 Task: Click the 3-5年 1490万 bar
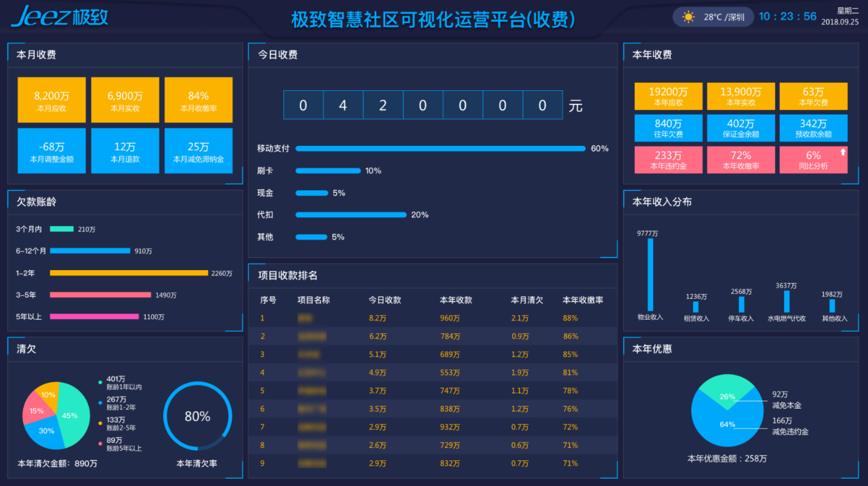100,295
